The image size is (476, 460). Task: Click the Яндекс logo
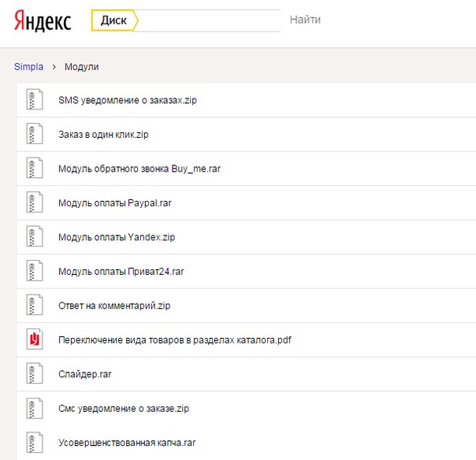click(43, 20)
